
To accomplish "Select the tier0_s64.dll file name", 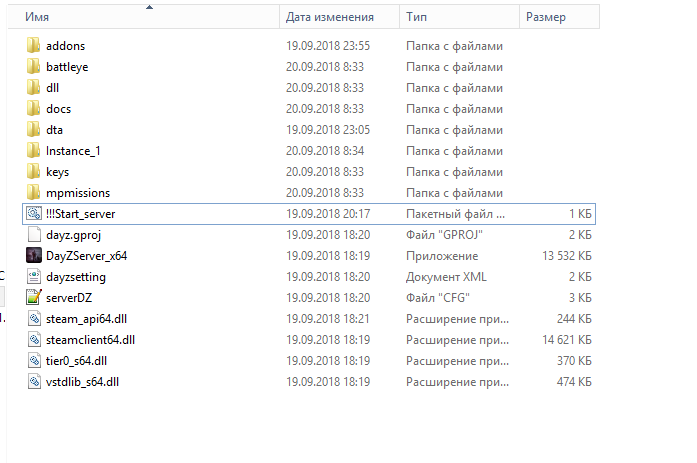I will 76,361.
